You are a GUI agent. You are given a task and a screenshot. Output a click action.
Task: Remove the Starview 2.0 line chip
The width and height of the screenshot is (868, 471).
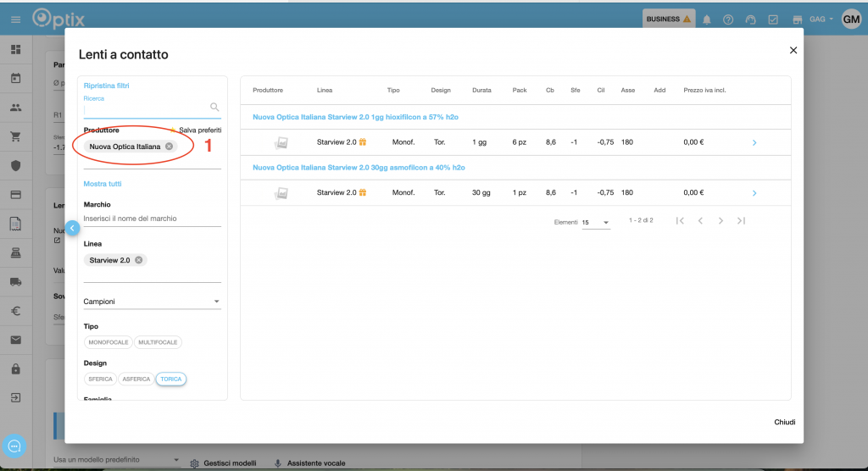pos(139,260)
